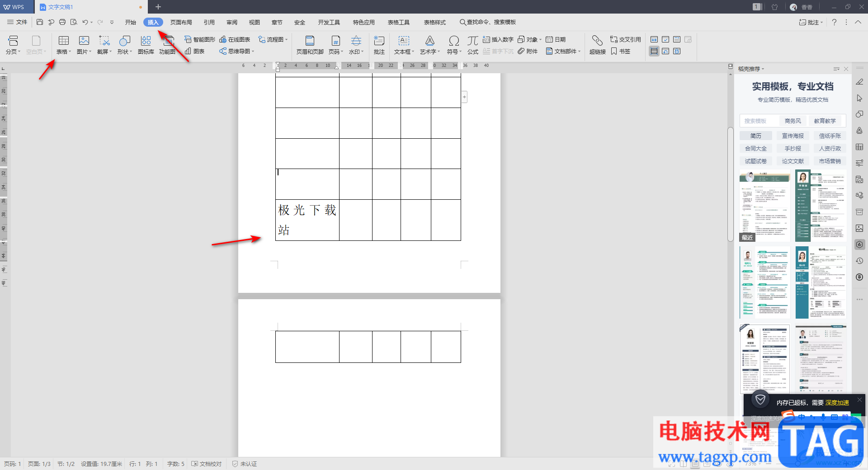Select the 商务风 template style
This screenshot has width=868, height=470.
(x=793, y=121)
